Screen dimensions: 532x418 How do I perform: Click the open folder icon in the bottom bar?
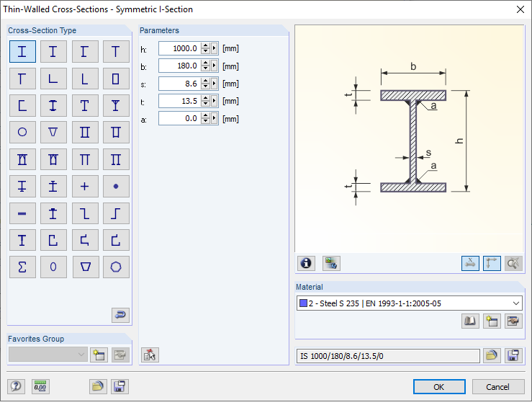98,386
